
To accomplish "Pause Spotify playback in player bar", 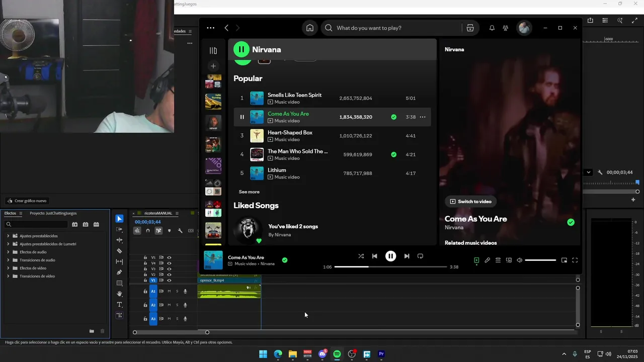I will 390,256.
